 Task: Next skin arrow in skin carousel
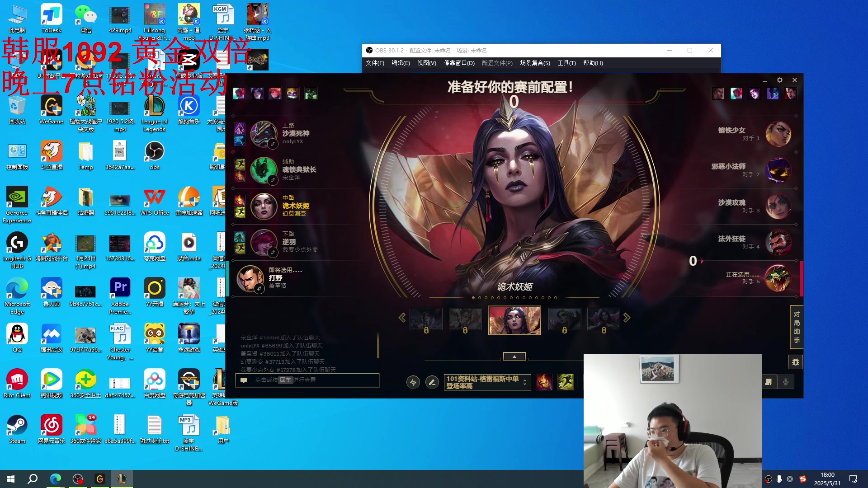[627, 318]
